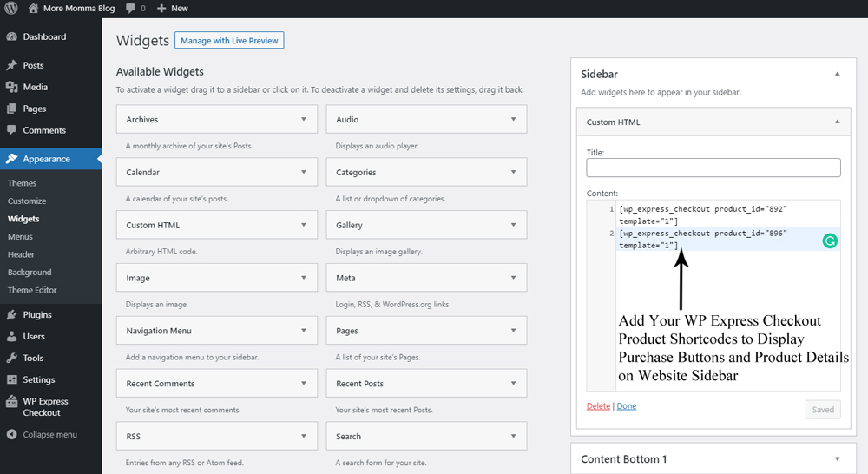Open WP Express Checkout menu
Screen dimensions: 868x474
(45, 407)
